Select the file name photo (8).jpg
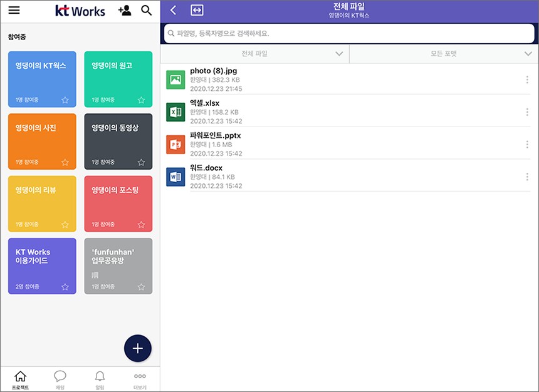This screenshot has height=392, width=539. 214,71
